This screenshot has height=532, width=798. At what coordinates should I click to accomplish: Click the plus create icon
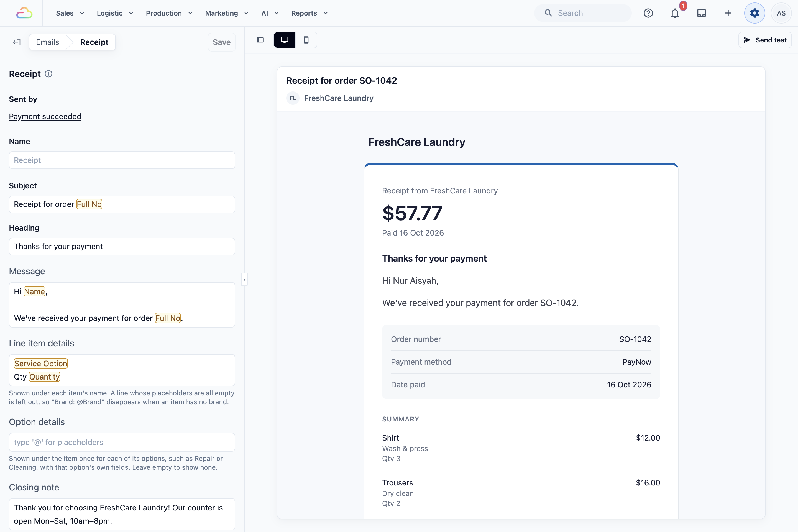(x=728, y=13)
